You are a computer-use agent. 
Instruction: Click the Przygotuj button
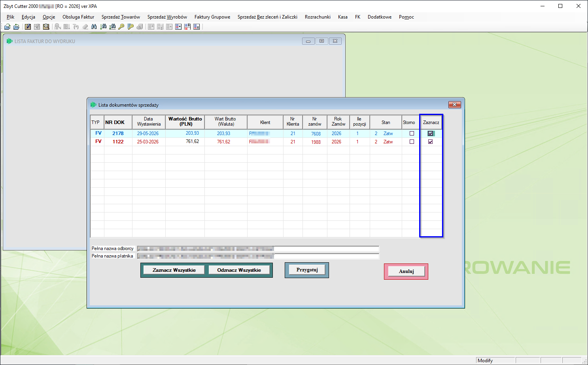point(307,270)
